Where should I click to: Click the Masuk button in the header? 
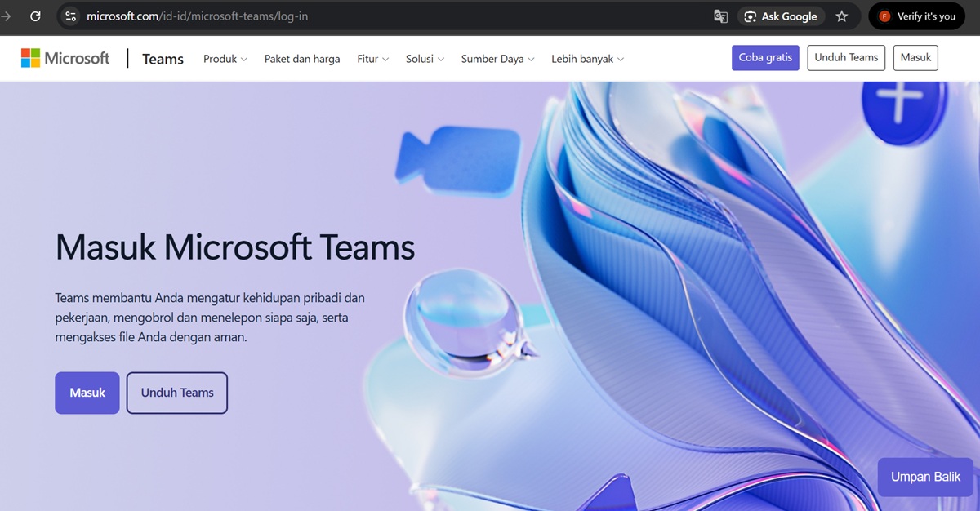point(916,58)
